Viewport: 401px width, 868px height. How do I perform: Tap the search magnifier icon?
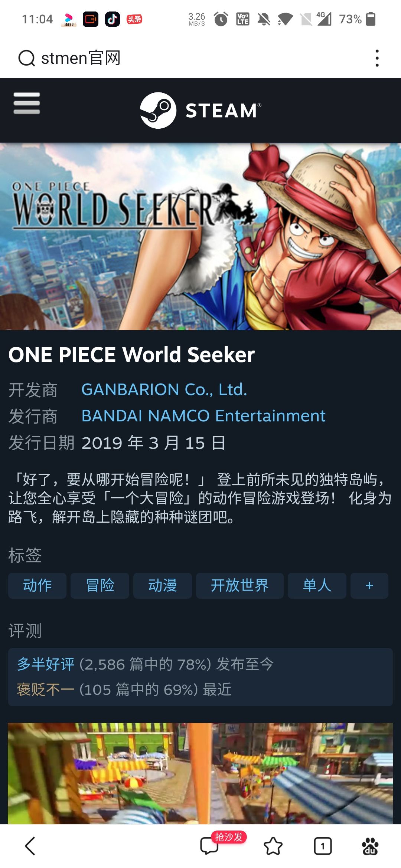pos(27,58)
